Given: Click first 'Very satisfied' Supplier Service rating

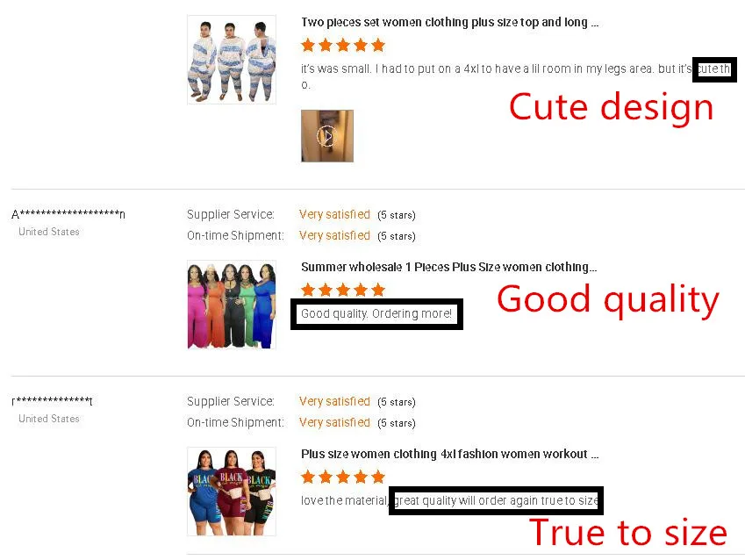Looking at the screenshot, I should pyautogui.click(x=334, y=214).
